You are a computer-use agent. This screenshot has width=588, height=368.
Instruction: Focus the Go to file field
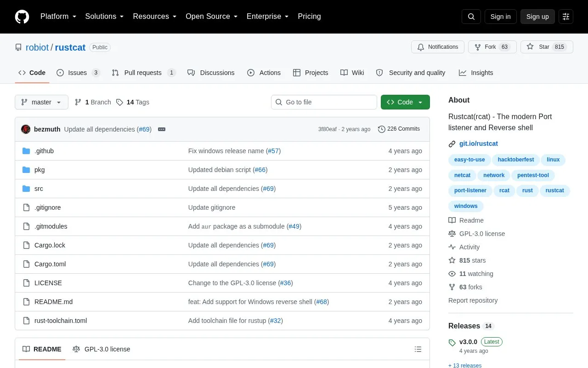coord(324,102)
